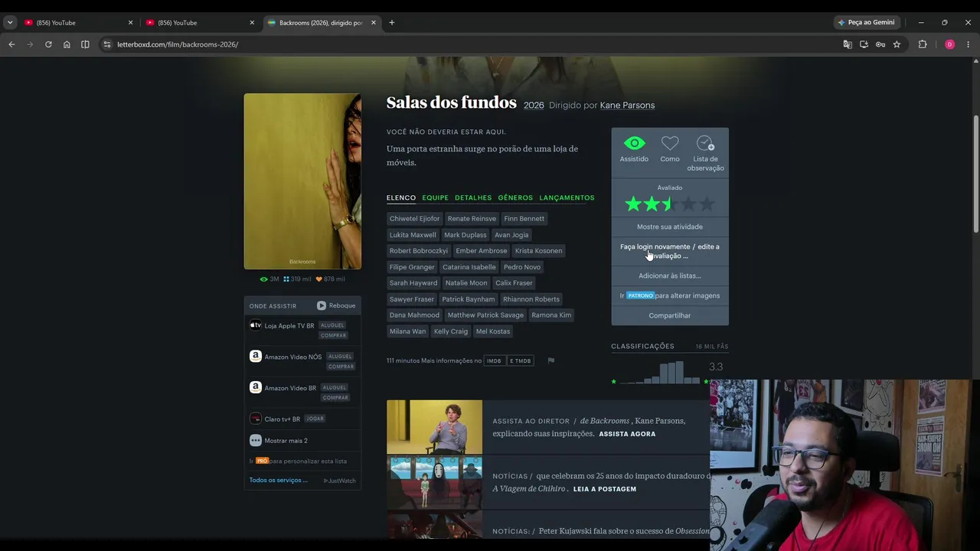Select the ELENCO tab

click(x=401, y=198)
